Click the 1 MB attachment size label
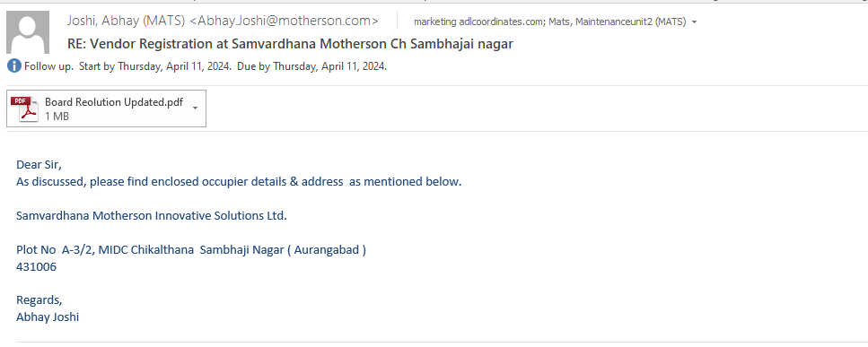Screen dimensions: 868x347 click(57, 117)
